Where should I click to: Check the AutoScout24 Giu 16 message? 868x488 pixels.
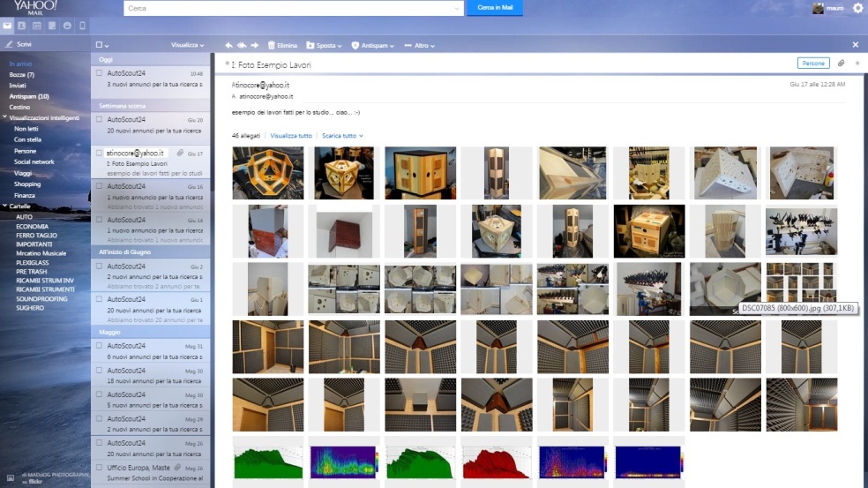99,186
